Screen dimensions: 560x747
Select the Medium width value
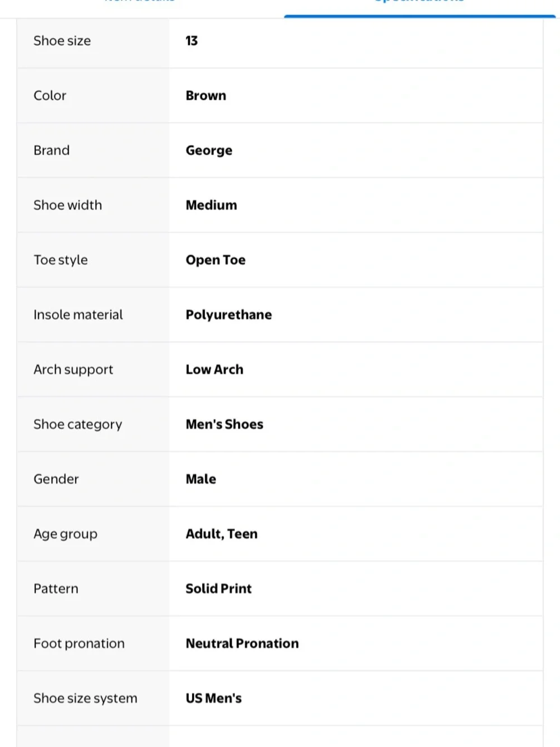(x=211, y=205)
